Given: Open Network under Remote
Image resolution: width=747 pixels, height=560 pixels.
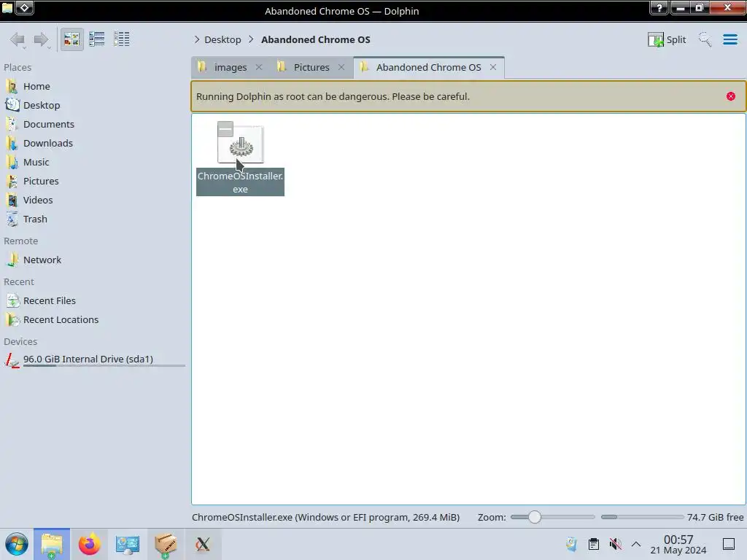Looking at the screenshot, I should click(x=42, y=260).
